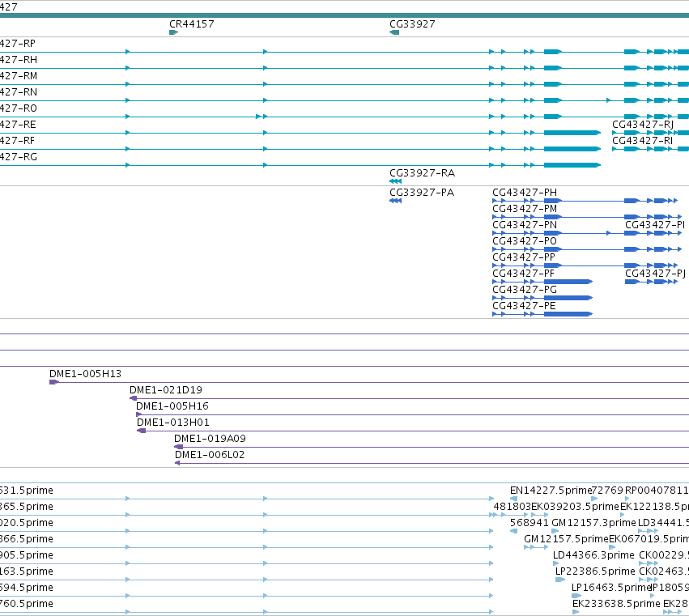689x616 pixels.
Task: Select the wide exon block on 427-RG transcript
Action: coord(572,165)
